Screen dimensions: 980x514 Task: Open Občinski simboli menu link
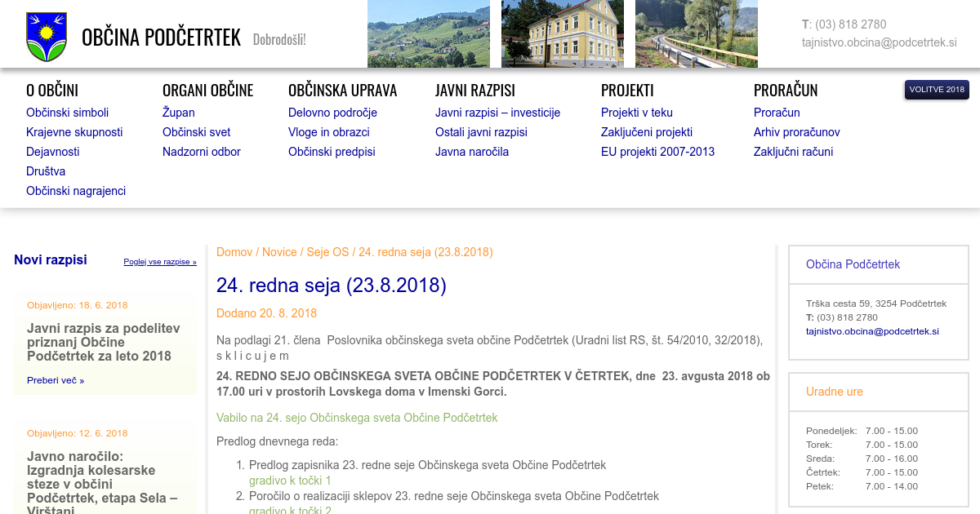click(67, 113)
